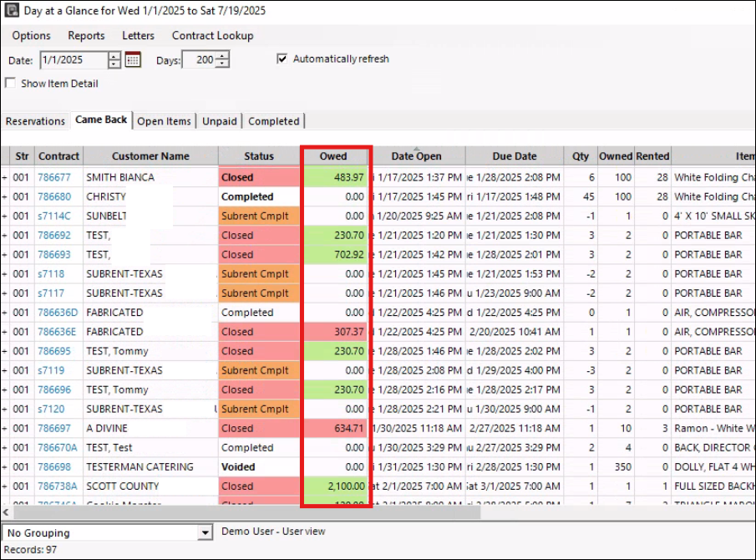Sort by the Owed column header
Viewport: 756px width, 560px height.
pyautogui.click(x=334, y=156)
